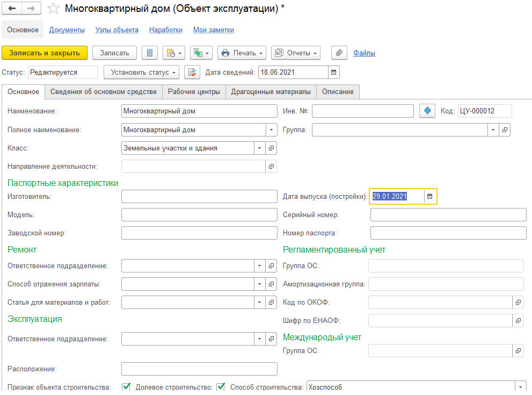Click the list icon next to Записать
The image size is (532, 395).
point(150,53)
